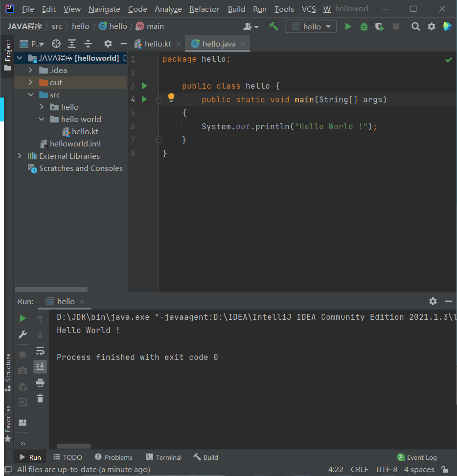
Task: Click the Project panel horizontal scrollbar
Action: 51,289
